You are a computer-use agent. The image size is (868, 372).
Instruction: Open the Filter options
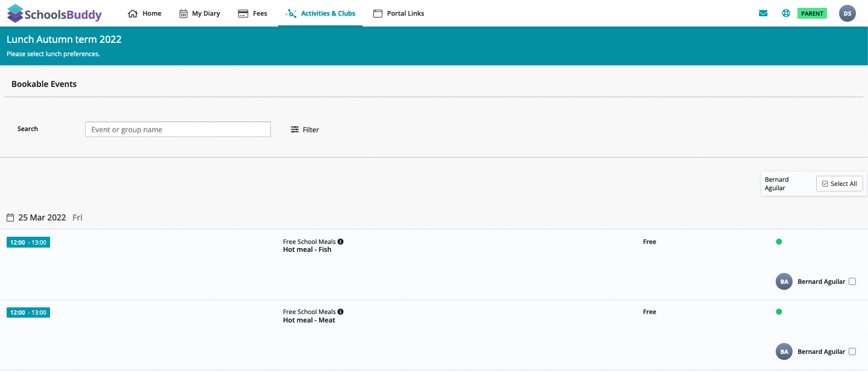(305, 129)
